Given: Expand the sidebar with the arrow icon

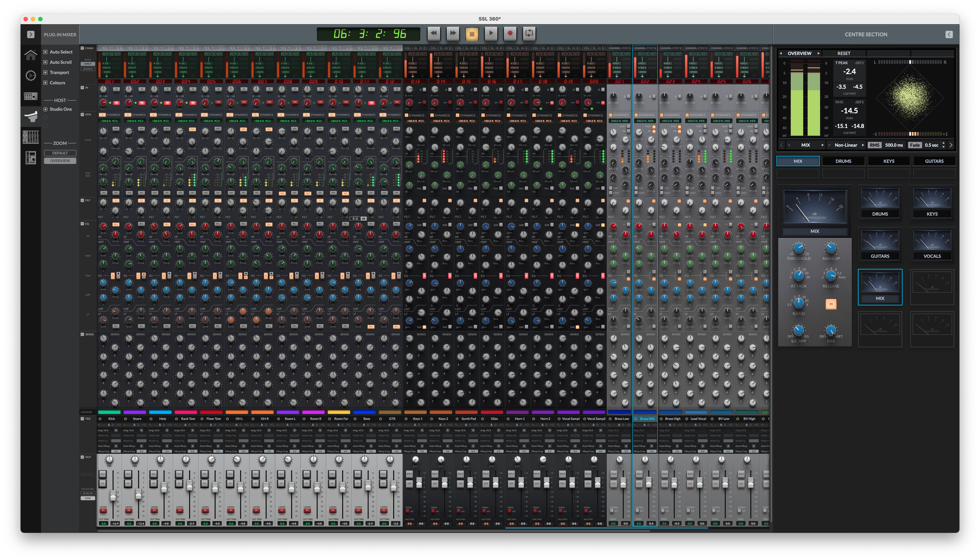Looking at the screenshot, I should click(31, 34).
